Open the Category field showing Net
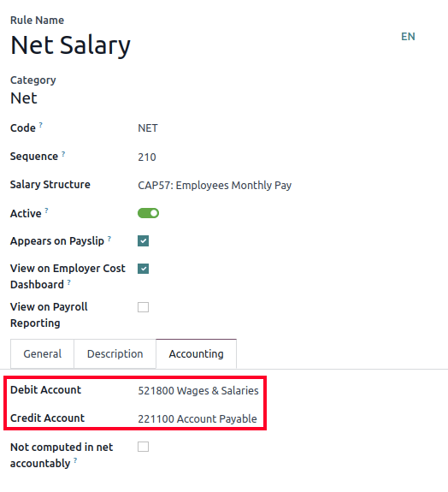Screen dimensions: 448x492 tap(24, 98)
